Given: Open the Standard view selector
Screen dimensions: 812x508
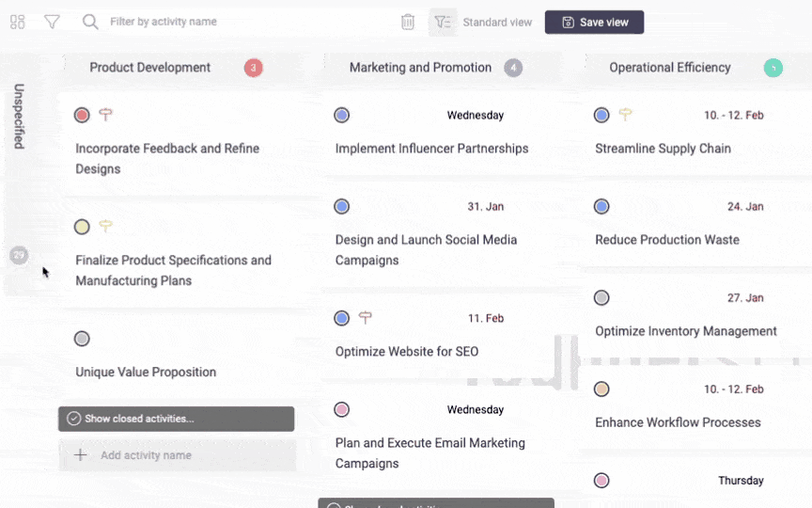Looking at the screenshot, I should pyautogui.click(x=497, y=23).
